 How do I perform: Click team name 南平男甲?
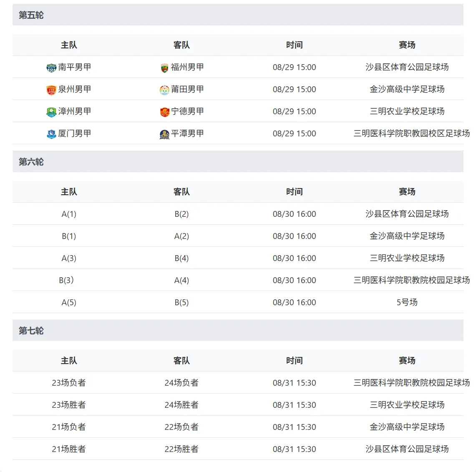pyautogui.click(x=75, y=67)
